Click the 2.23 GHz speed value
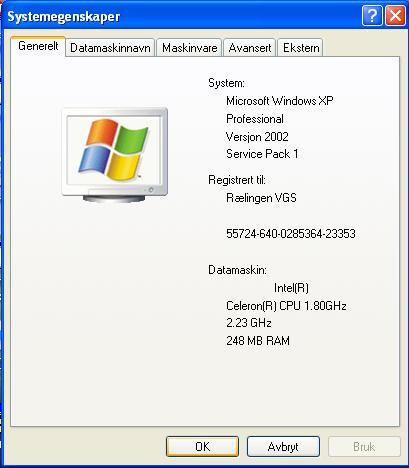409x468 pixels. tap(249, 323)
